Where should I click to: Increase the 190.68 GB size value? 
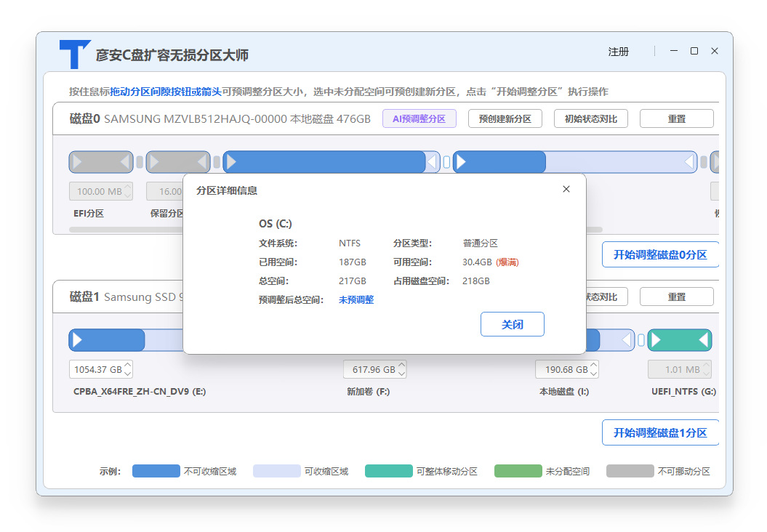pyautogui.click(x=594, y=366)
